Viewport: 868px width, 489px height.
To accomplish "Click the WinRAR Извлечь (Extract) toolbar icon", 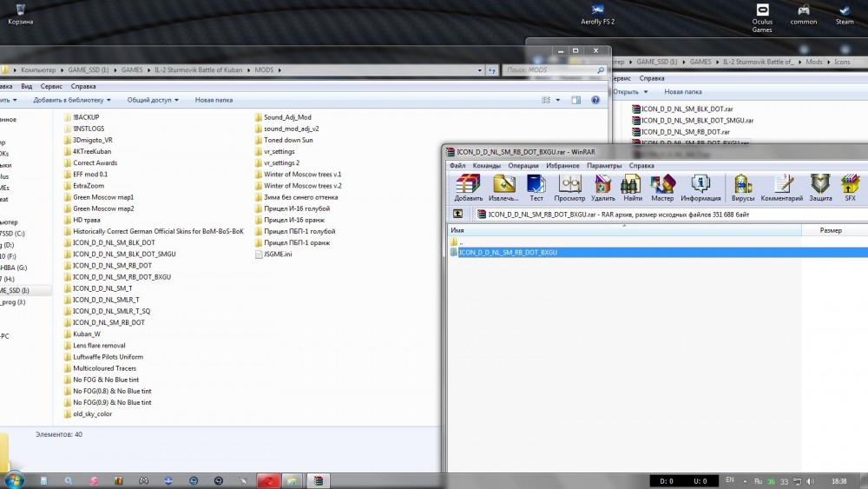I will tap(503, 188).
